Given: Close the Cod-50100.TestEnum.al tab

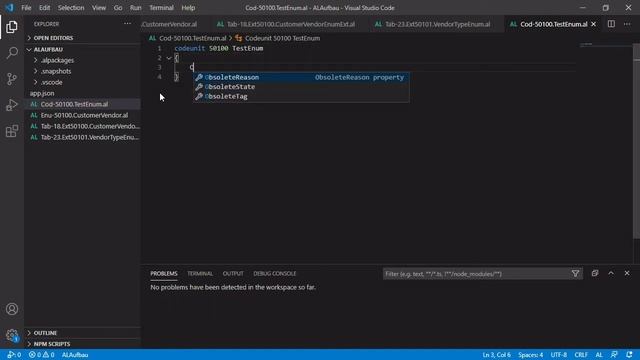Looking at the screenshot, I should click(x=593, y=24).
